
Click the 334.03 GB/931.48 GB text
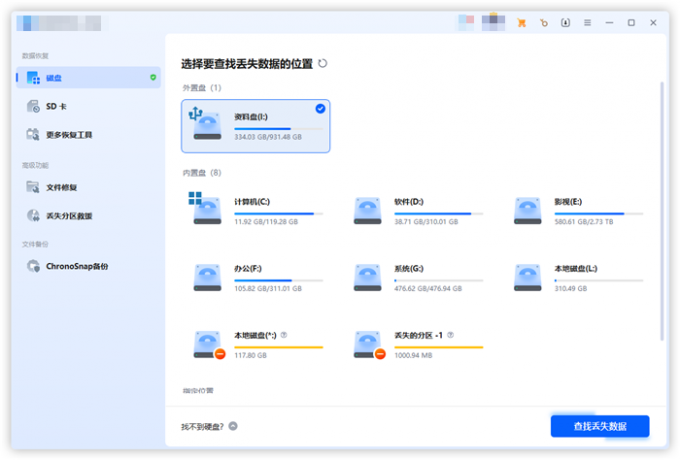click(268, 137)
